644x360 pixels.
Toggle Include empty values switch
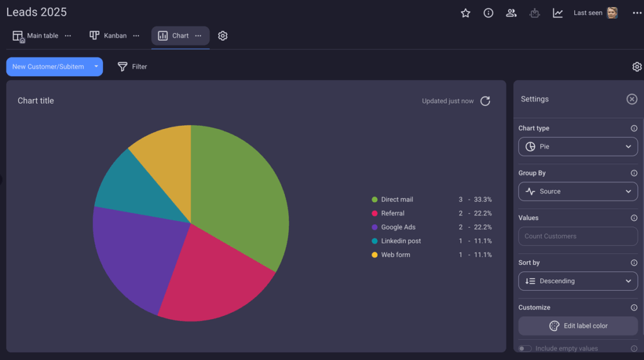525,349
